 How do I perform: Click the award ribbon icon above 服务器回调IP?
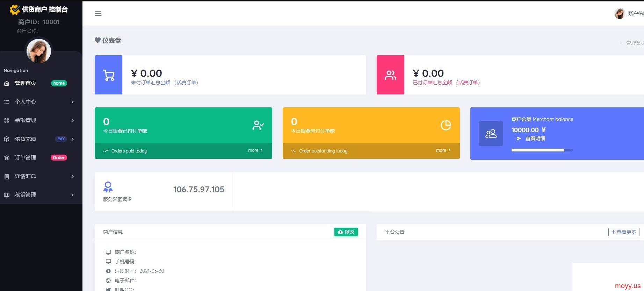[108, 187]
